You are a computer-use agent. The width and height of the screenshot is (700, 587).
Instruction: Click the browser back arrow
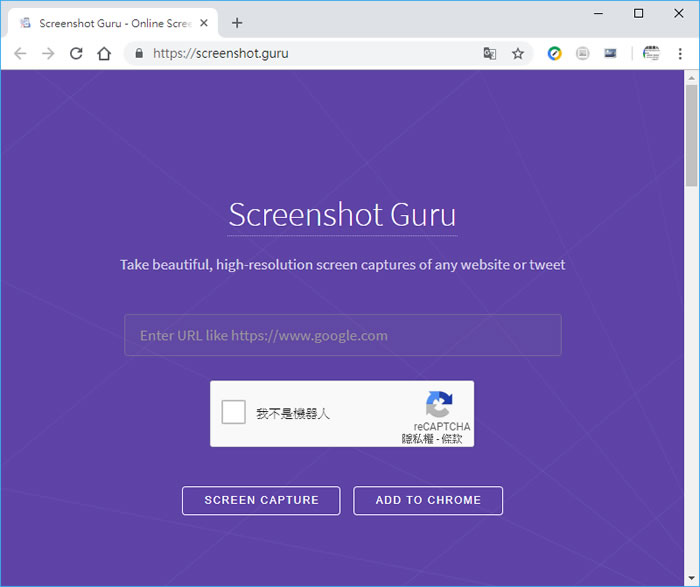[x=20, y=54]
